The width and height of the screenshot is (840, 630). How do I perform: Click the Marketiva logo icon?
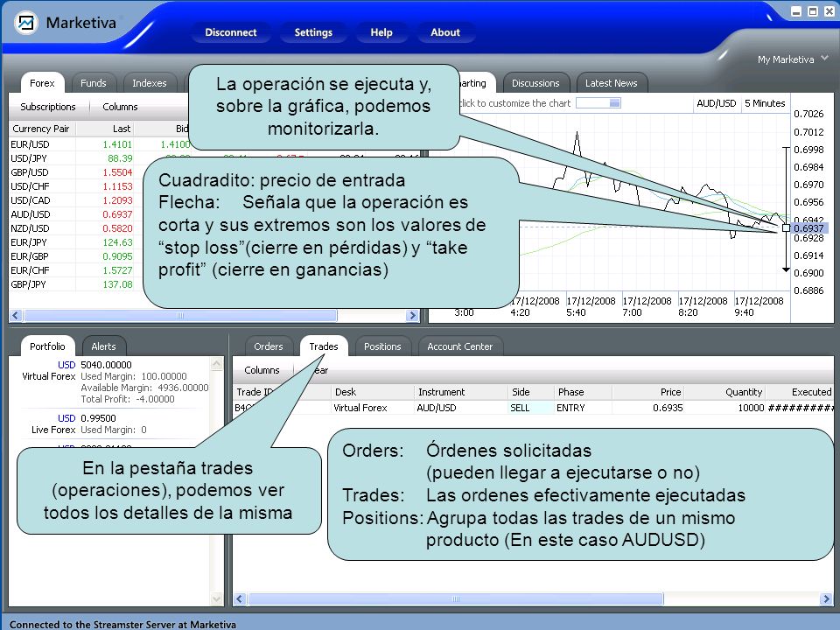25,23
